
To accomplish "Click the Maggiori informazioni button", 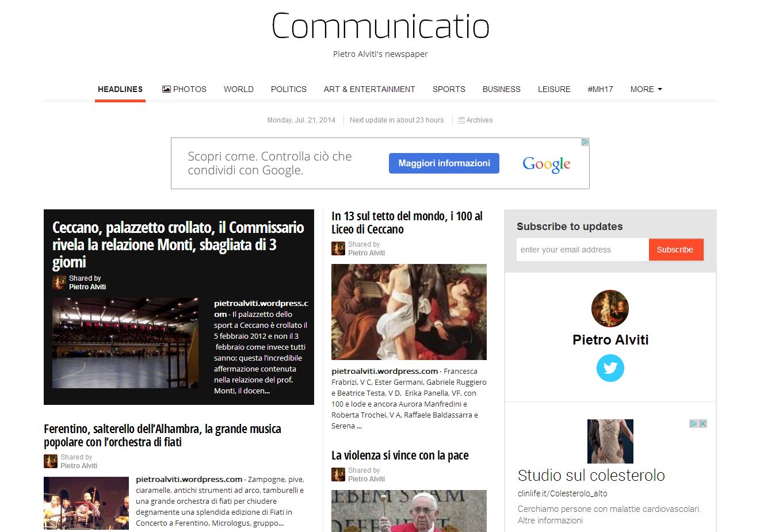I will (x=444, y=163).
